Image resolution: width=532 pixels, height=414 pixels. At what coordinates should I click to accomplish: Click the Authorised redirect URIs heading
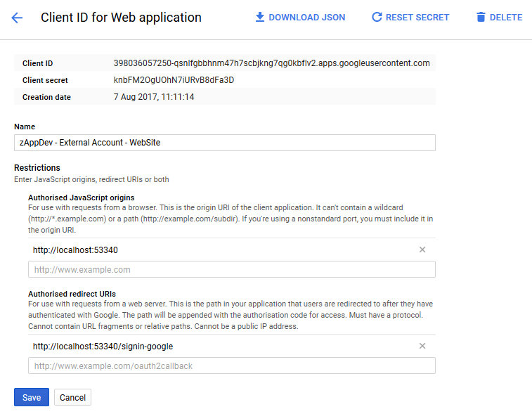[72, 294]
